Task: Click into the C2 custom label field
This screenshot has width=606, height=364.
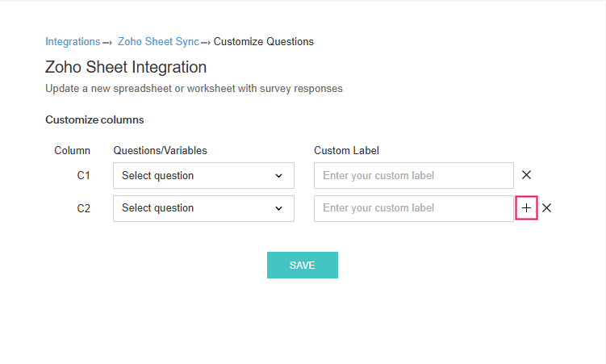Action: 413,208
